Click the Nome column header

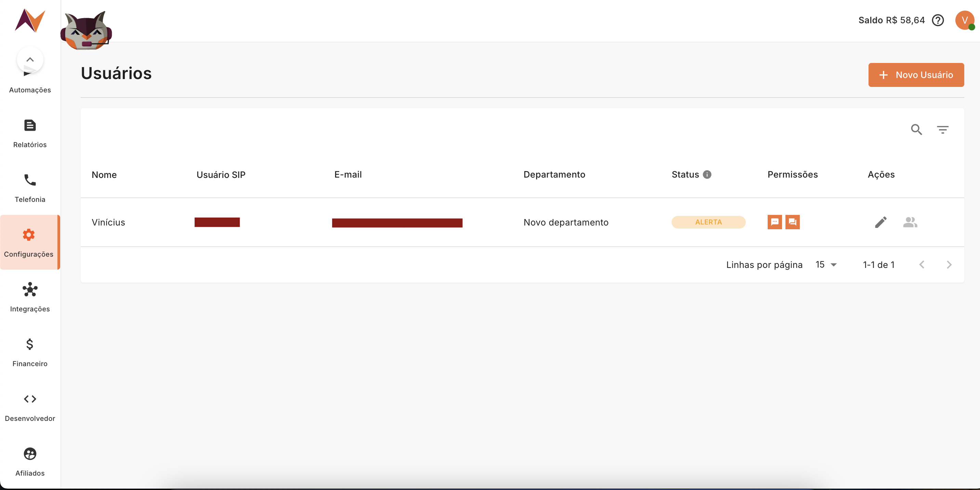pos(104,175)
